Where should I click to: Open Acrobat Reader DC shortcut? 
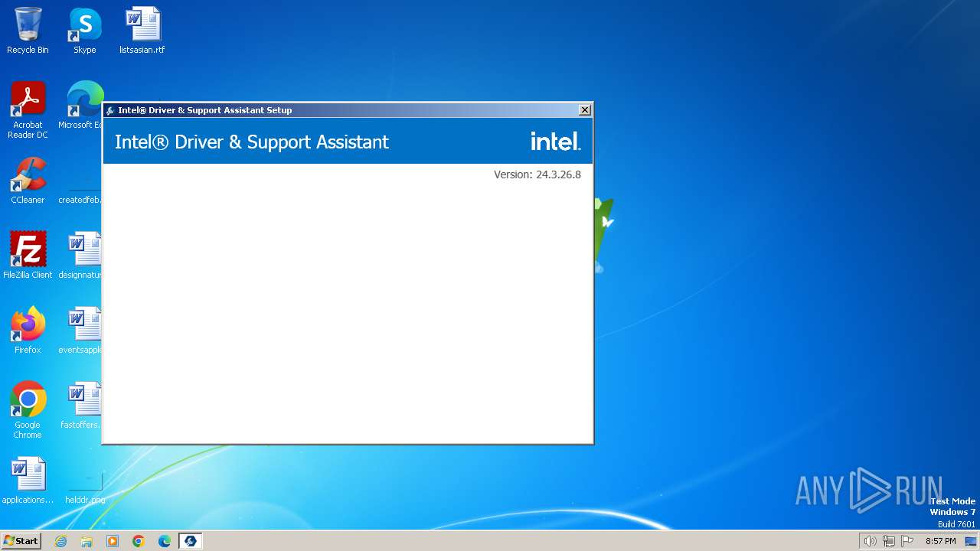(x=28, y=110)
